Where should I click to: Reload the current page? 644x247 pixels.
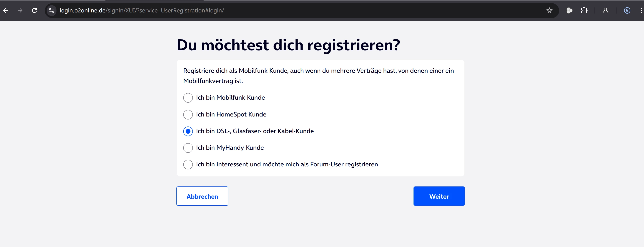tap(34, 10)
